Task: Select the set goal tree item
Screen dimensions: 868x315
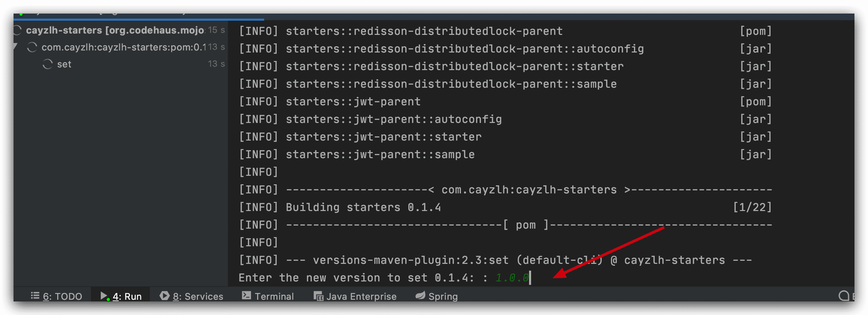Action: click(64, 64)
